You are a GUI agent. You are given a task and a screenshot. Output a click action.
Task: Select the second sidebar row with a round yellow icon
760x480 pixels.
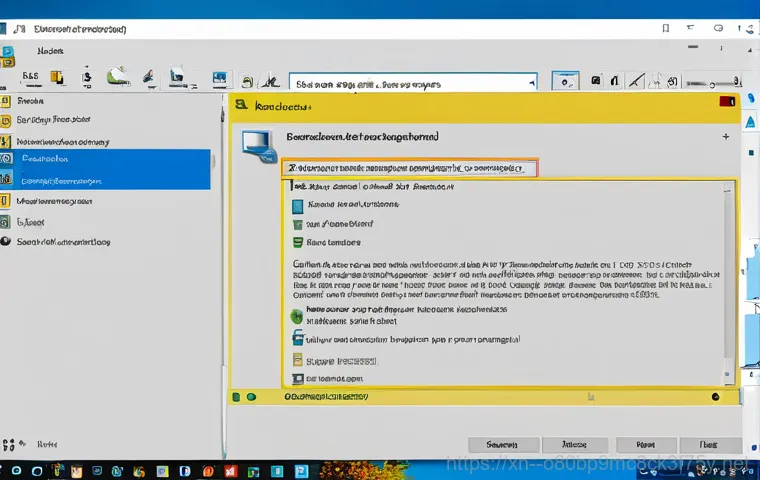pos(107,120)
